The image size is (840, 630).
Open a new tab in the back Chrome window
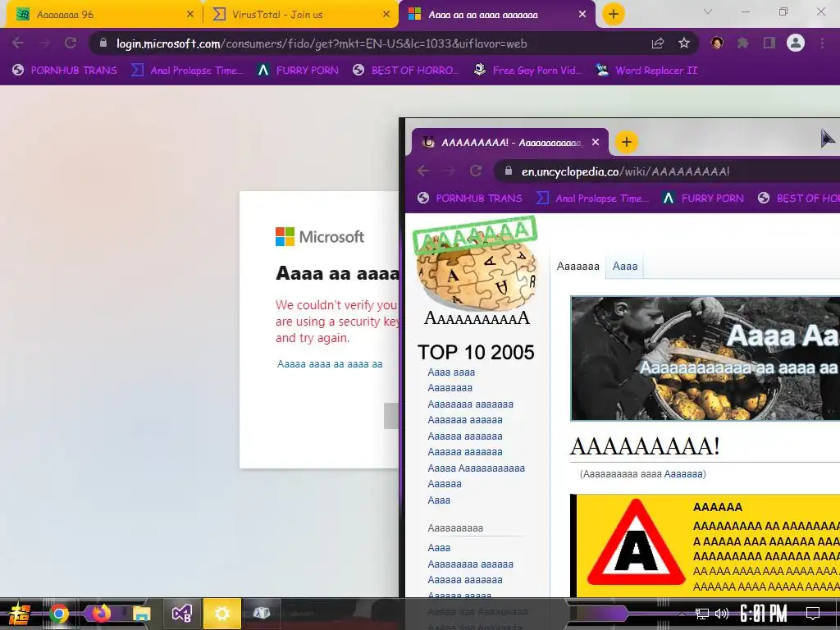tap(614, 14)
